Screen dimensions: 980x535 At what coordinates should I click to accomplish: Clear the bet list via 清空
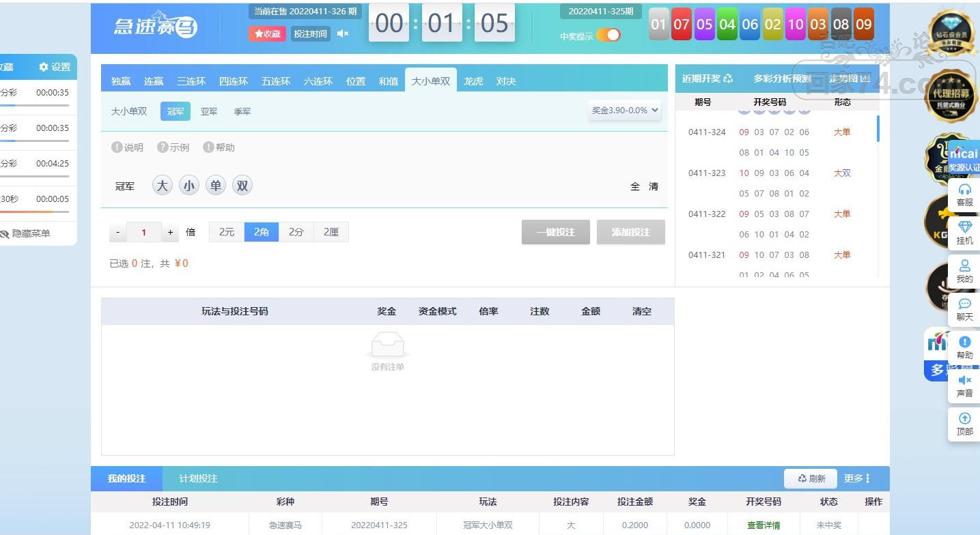pyautogui.click(x=642, y=311)
